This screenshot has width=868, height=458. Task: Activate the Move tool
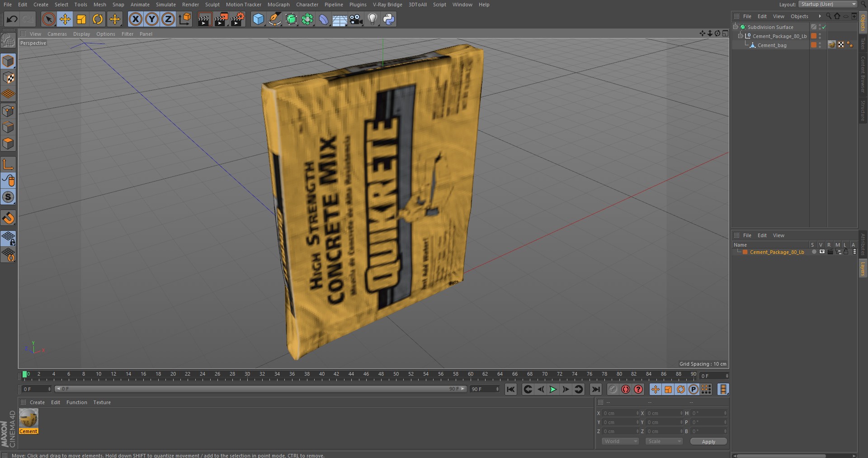(65, 19)
